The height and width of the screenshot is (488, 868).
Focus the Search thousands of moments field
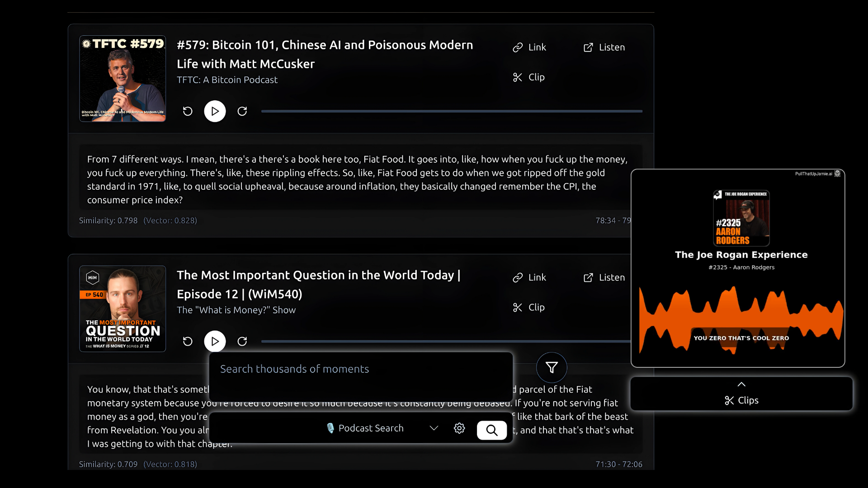361,377
